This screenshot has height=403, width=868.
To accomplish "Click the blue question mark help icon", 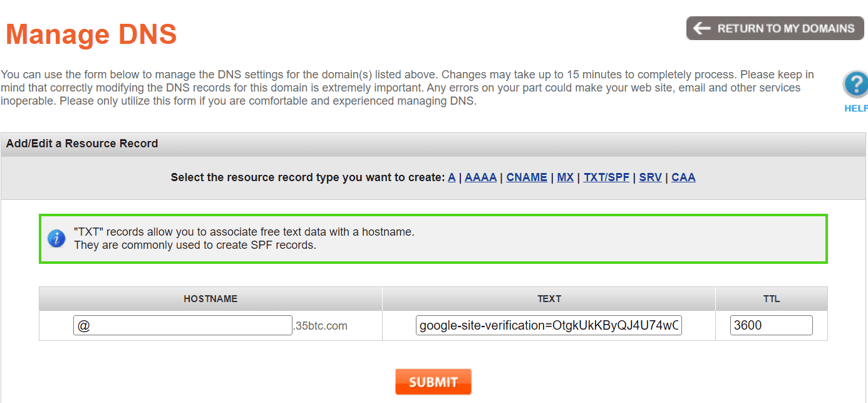I will [855, 85].
